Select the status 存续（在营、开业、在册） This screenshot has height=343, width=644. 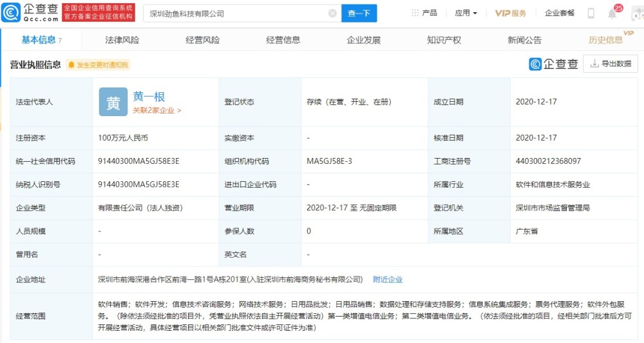(x=349, y=102)
